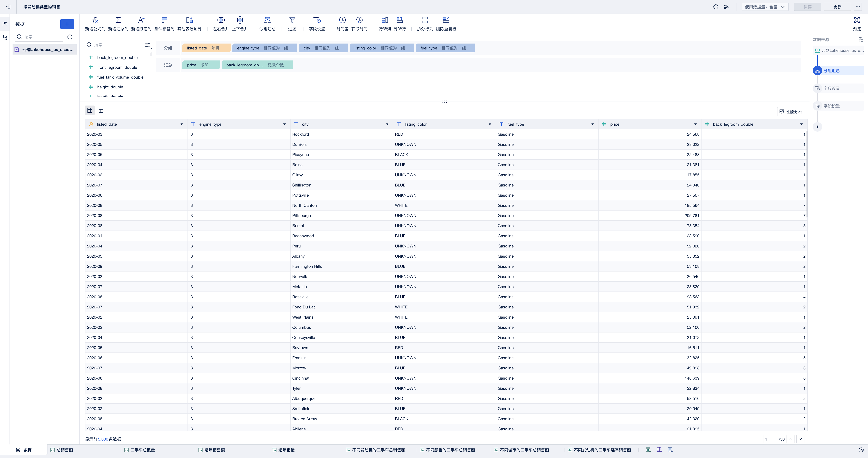Open 使用数据量 全量 dropdown
868x458 pixels.
pos(765,7)
